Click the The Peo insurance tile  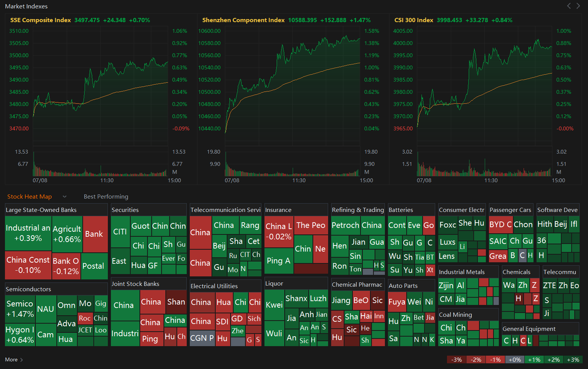tap(311, 225)
